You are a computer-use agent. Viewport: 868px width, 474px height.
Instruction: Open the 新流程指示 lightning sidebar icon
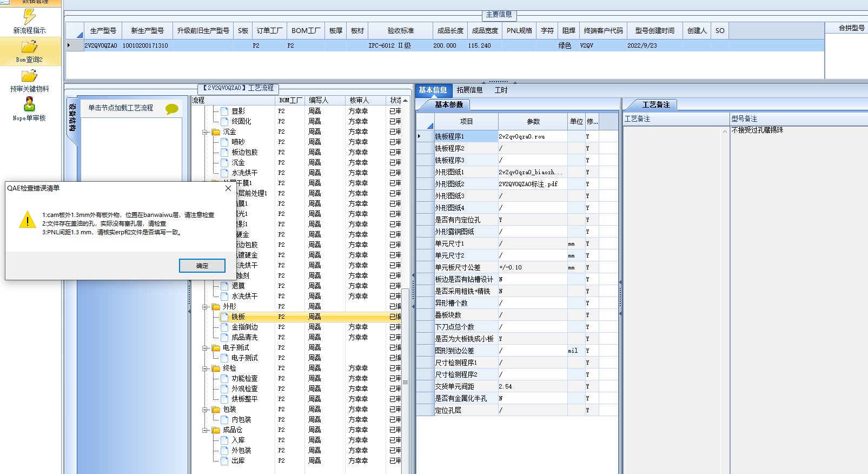(x=29, y=17)
